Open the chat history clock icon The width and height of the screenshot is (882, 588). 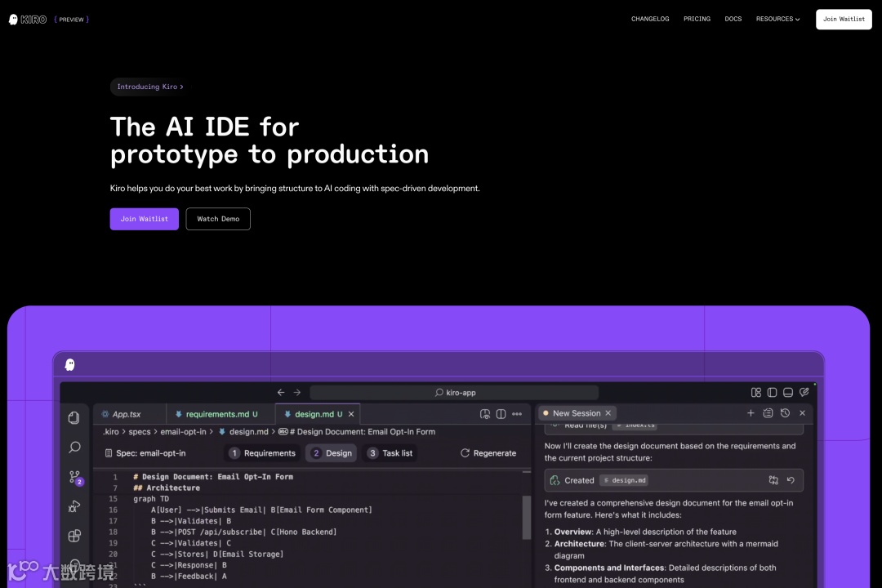pos(786,413)
